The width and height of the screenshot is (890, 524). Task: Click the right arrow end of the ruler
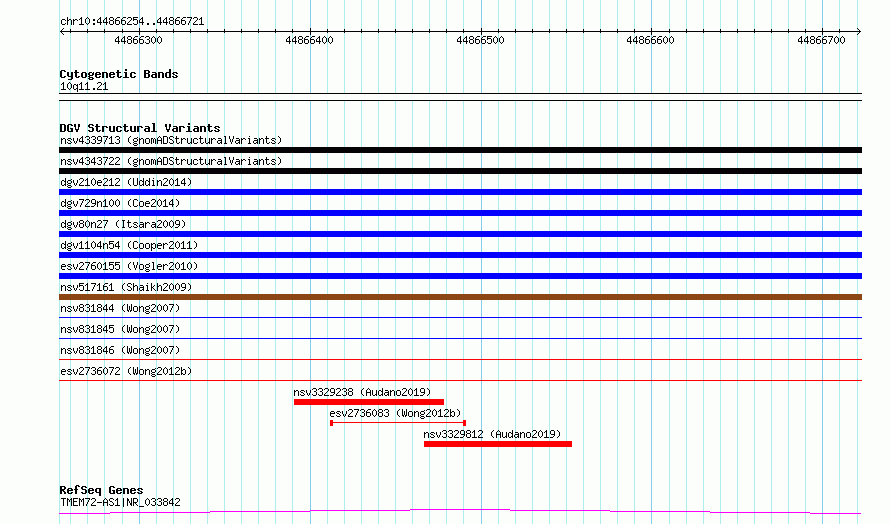tap(859, 31)
